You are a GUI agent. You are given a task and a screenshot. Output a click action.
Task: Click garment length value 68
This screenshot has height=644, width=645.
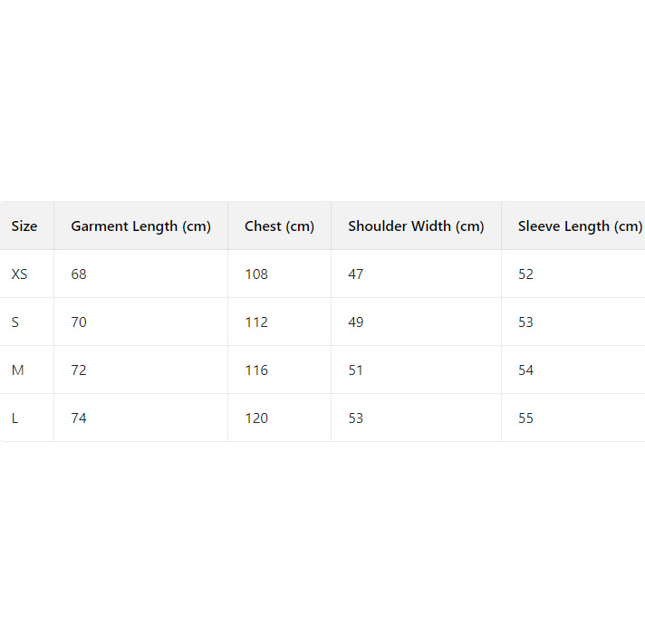click(x=79, y=274)
